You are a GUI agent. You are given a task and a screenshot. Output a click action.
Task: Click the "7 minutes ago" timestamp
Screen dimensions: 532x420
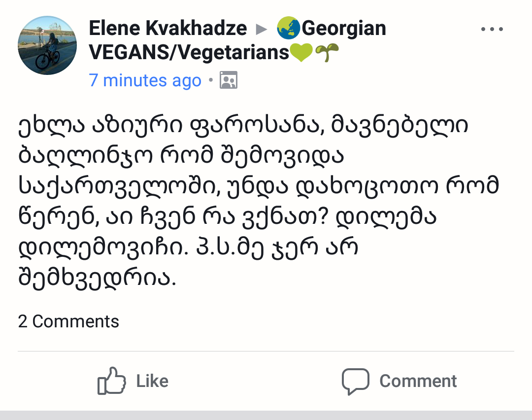click(x=145, y=80)
